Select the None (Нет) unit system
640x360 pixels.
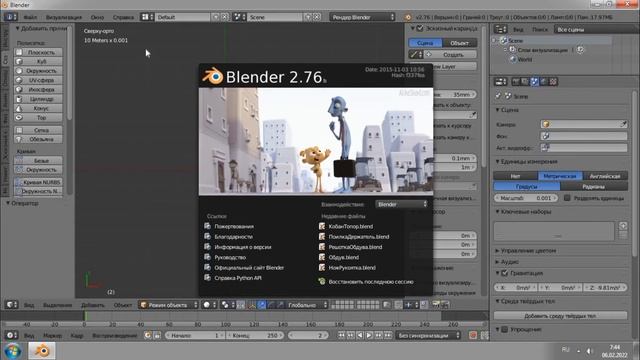(x=516, y=176)
